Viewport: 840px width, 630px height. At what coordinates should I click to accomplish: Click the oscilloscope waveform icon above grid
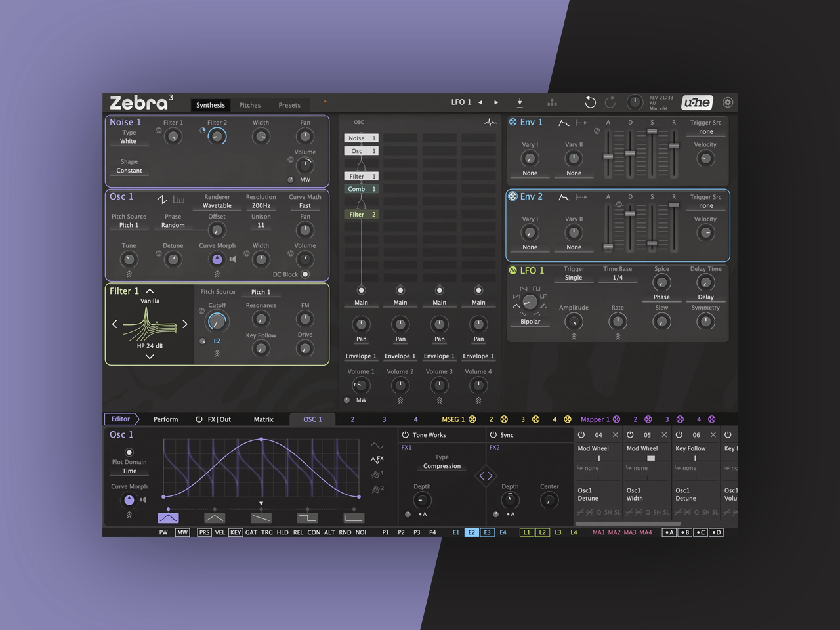coord(490,123)
